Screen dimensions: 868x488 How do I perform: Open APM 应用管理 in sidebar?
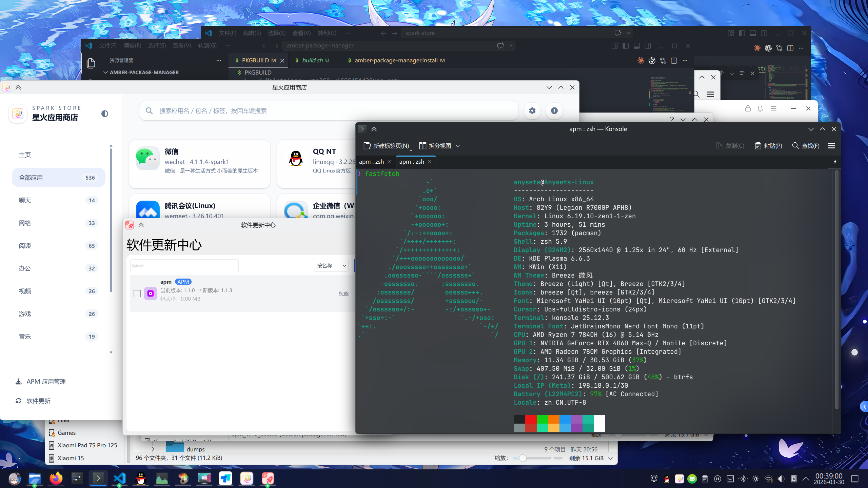[x=46, y=382]
